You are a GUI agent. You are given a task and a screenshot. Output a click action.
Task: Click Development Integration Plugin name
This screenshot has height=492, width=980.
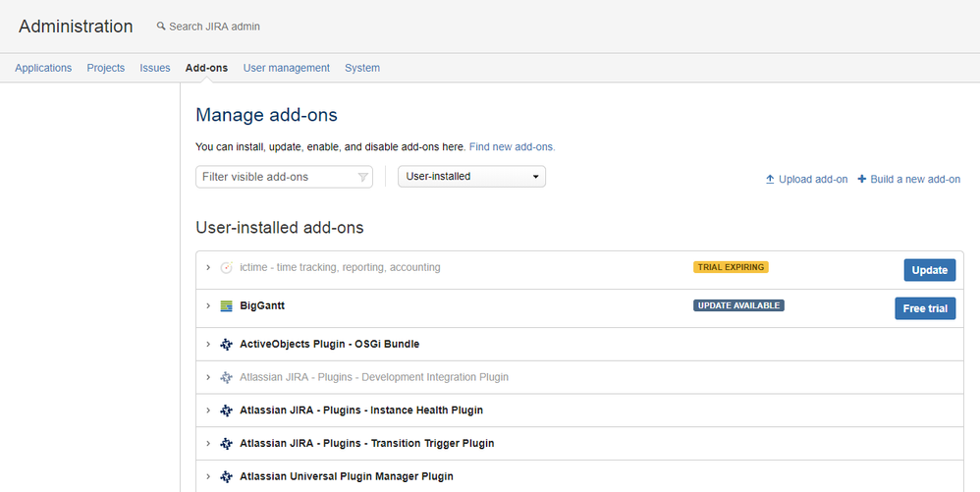tap(374, 377)
